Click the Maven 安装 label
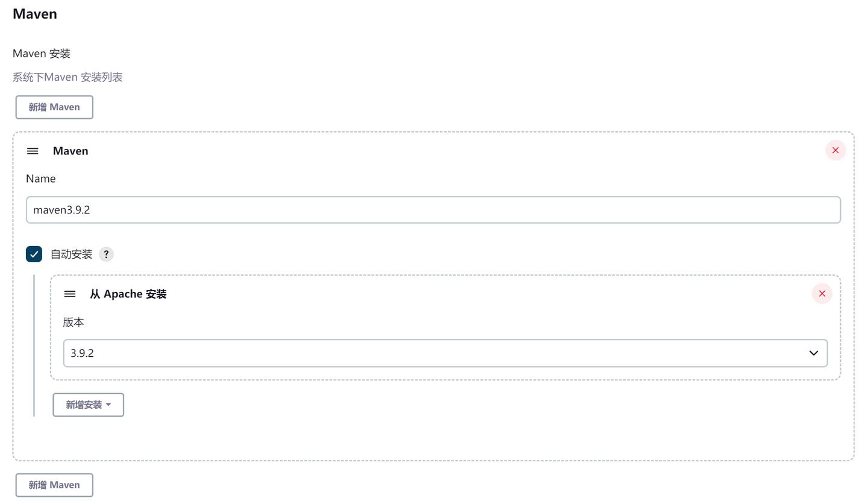 [x=42, y=54]
